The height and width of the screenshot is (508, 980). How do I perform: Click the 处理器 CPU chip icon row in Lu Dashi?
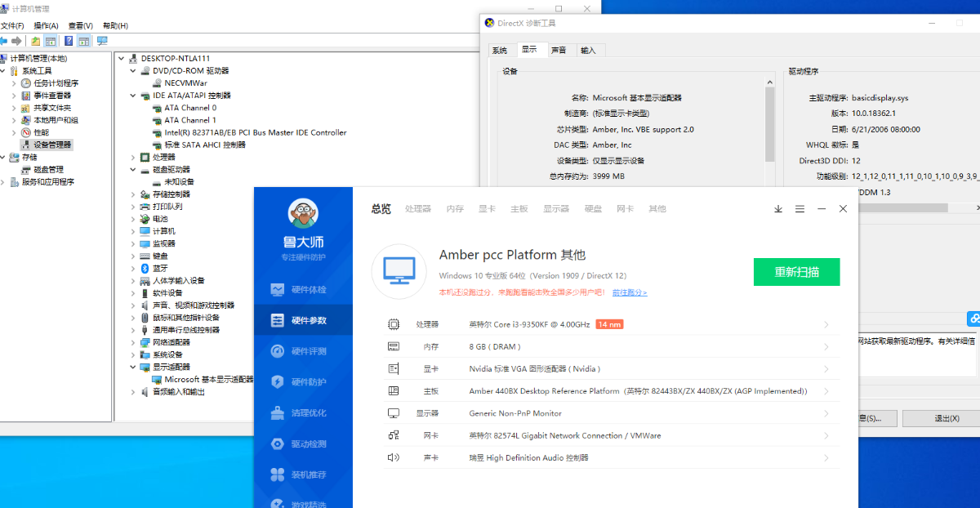pyautogui.click(x=394, y=324)
